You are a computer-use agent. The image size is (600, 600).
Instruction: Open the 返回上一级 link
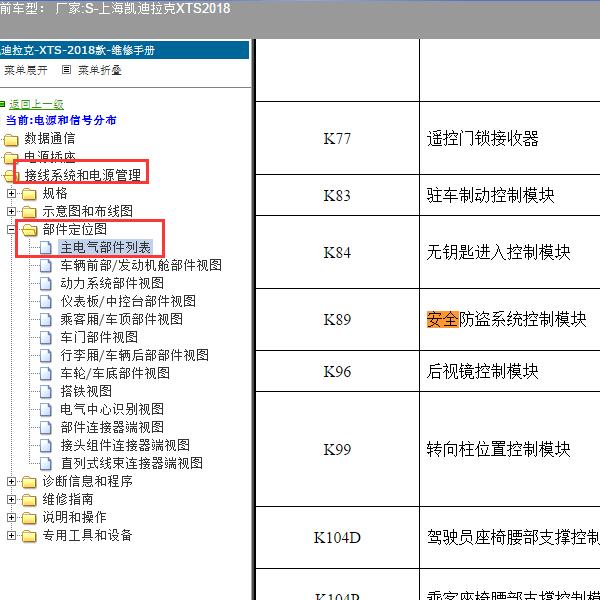tap(36, 104)
